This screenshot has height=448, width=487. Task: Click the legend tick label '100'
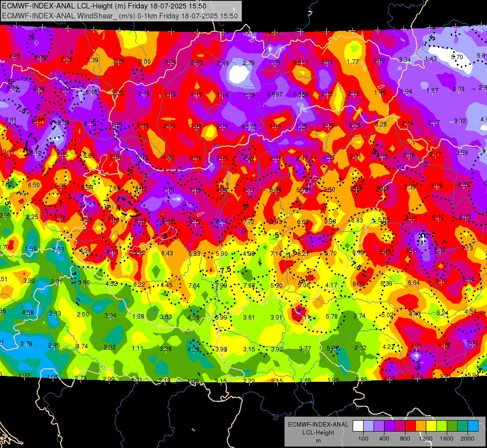pyautogui.click(x=363, y=439)
